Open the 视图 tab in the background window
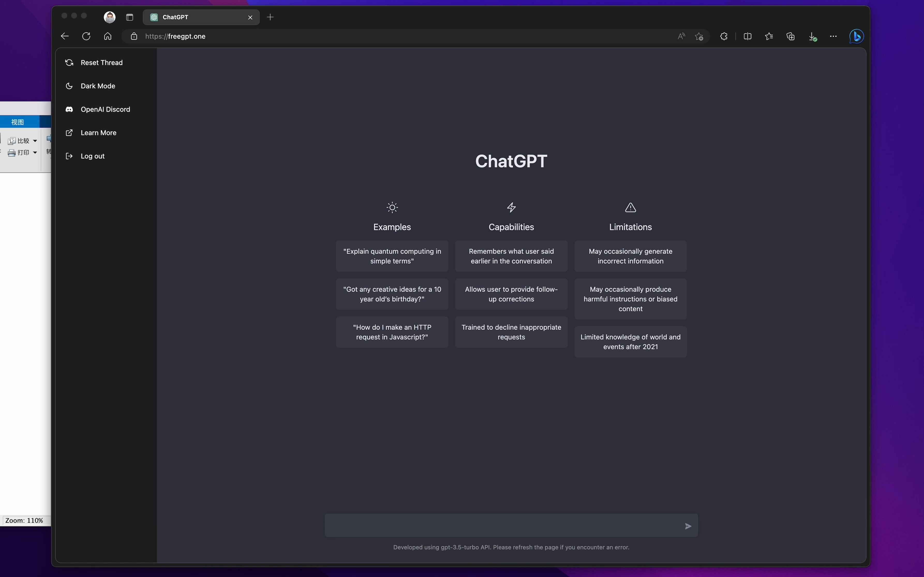Viewport: 924px width, 577px height. click(x=18, y=122)
